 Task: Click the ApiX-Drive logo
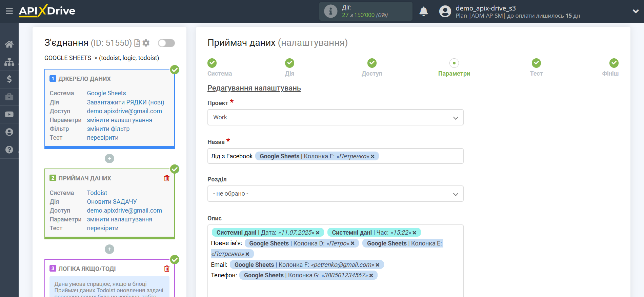47,11
